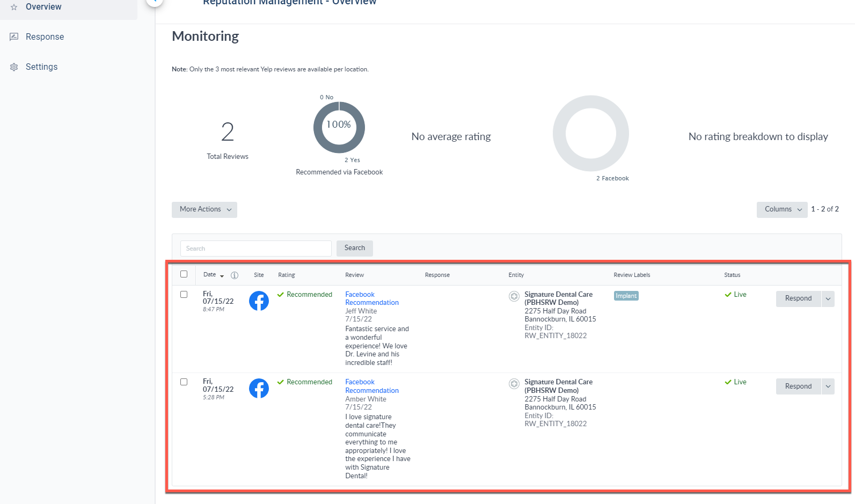This screenshot has width=855, height=504.
Task: Collapse the sidebar with the arrow button
Action: (154, 2)
